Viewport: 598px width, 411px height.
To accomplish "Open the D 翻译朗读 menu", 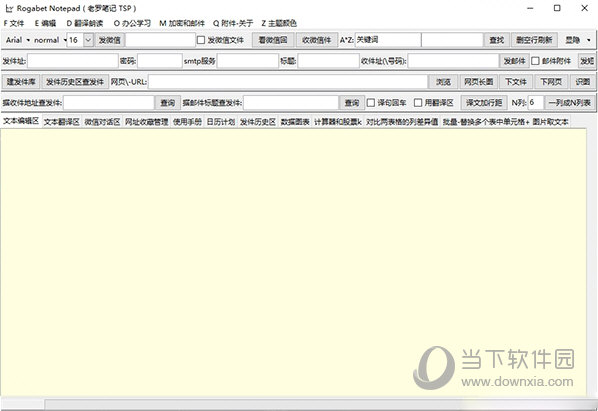I will coord(85,23).
